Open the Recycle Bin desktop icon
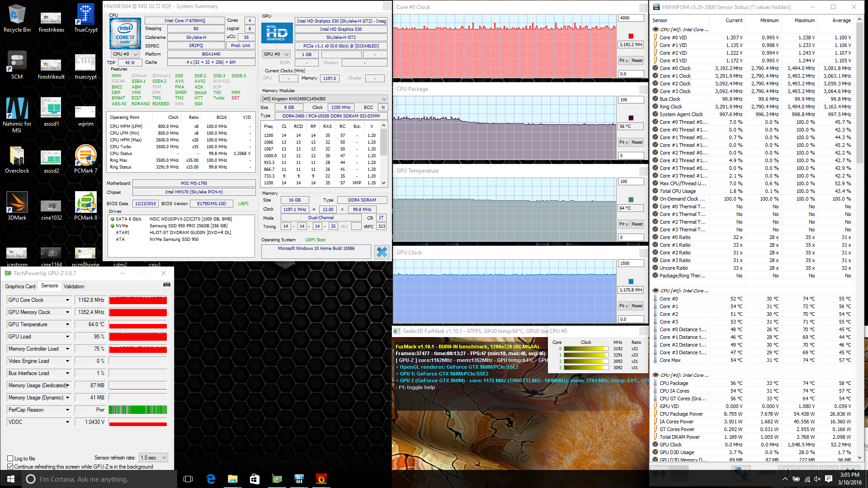Screen dimensions: 868x488 pyautogui.click(x=17, y=19)
